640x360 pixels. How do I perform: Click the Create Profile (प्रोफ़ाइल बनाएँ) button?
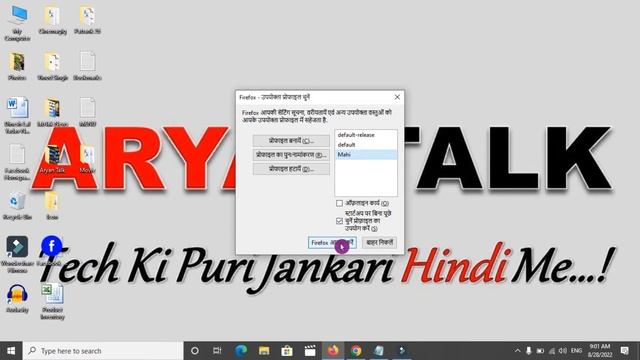click(x=291, y=140)
